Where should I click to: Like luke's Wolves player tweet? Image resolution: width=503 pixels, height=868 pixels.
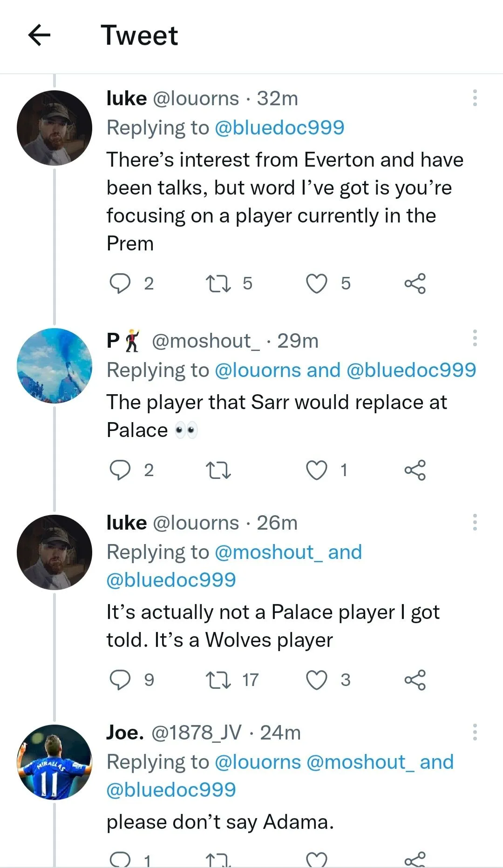[x=317, y=680]
